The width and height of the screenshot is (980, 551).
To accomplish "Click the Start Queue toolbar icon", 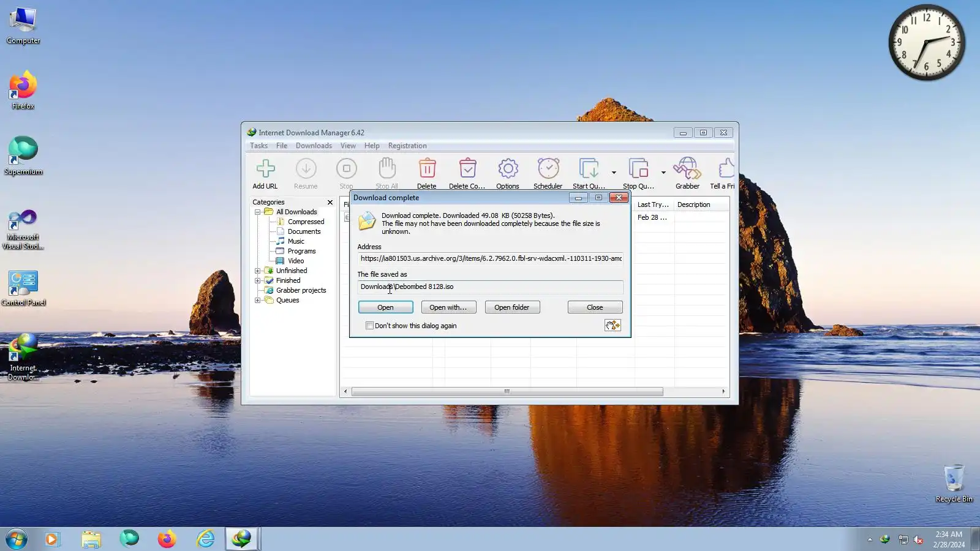I will point(589,168).
